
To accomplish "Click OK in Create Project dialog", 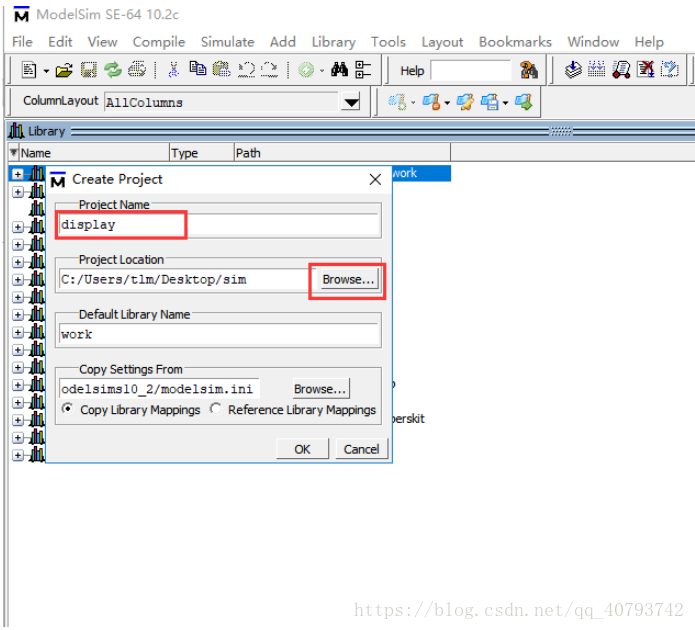I will pos(302,449).
